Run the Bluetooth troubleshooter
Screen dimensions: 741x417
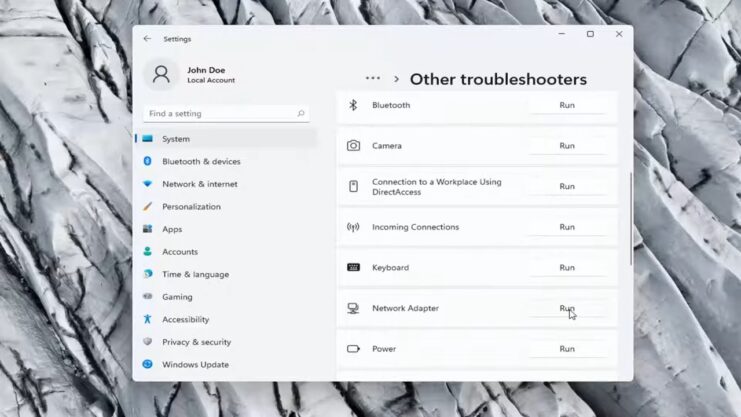tap(567, 105)
